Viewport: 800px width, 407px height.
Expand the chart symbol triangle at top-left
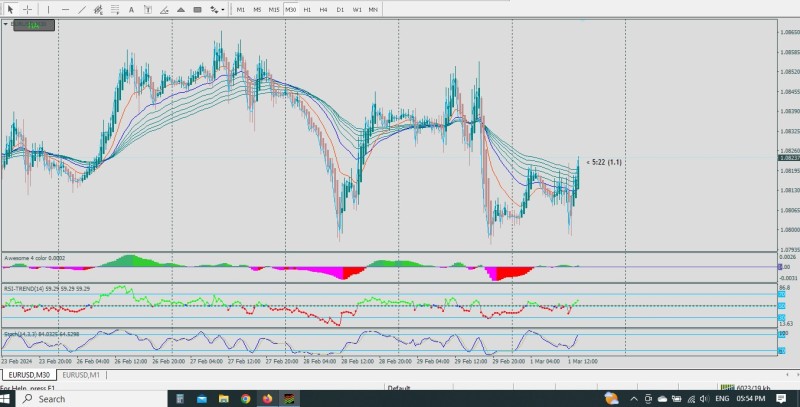click(x=6, y=23)
